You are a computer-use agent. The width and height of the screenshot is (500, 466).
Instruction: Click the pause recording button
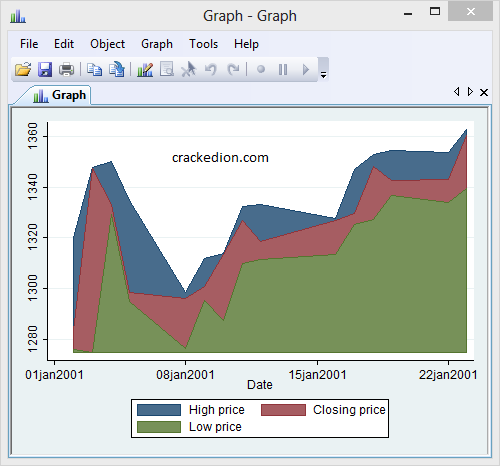283,69
